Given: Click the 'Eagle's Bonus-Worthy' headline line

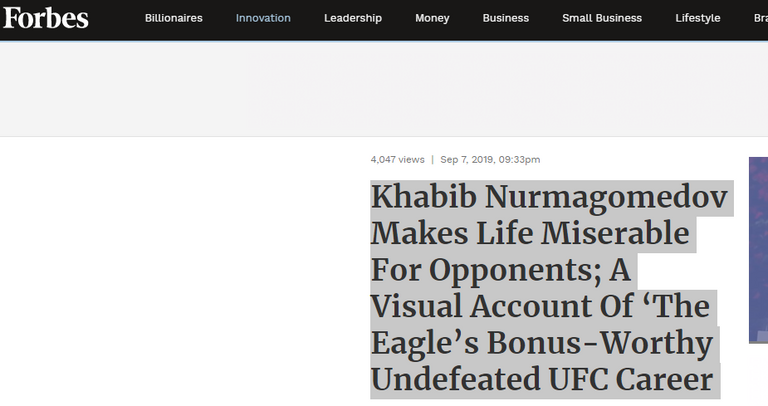Looking at the screenshot, I should click(x=541, y=343).
